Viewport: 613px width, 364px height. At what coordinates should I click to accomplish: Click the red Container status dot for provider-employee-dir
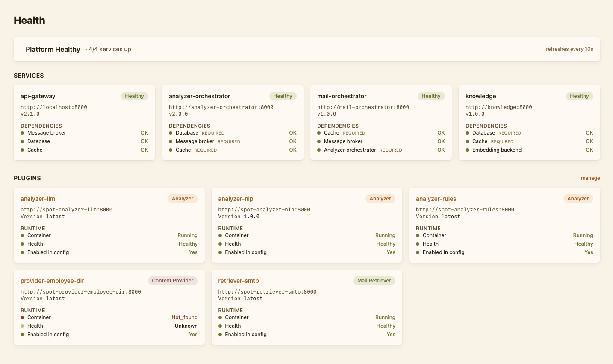pyautogui.click(x=22, y=317)
